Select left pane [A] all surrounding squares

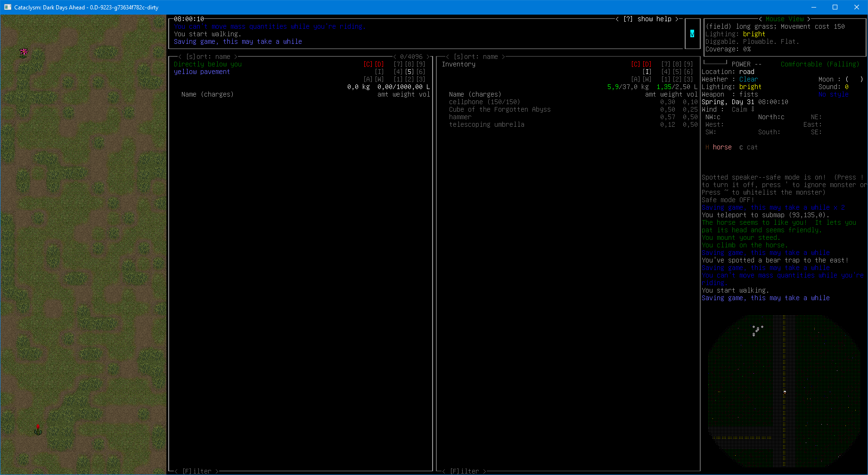point(368,79)
